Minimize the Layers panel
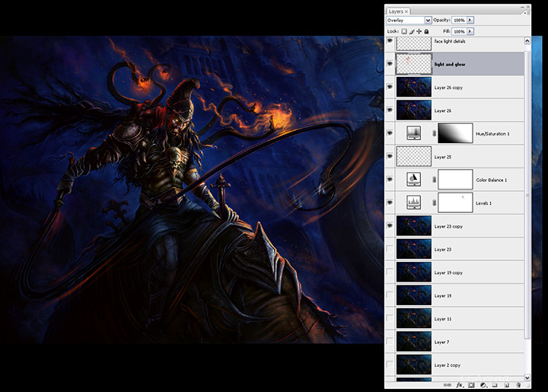 coord(522,7)
